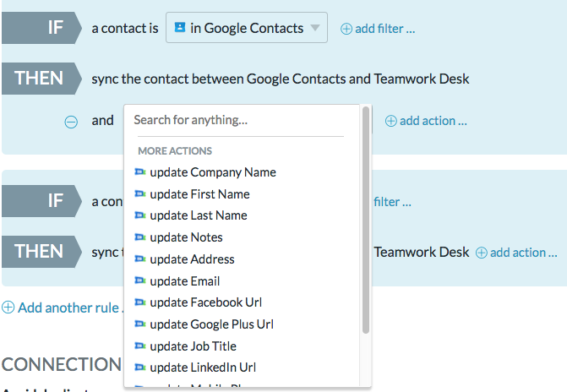The height and width of the screenshot is (392, 567).
Task: Select 'update Notes' action
Action: (178, 237)
